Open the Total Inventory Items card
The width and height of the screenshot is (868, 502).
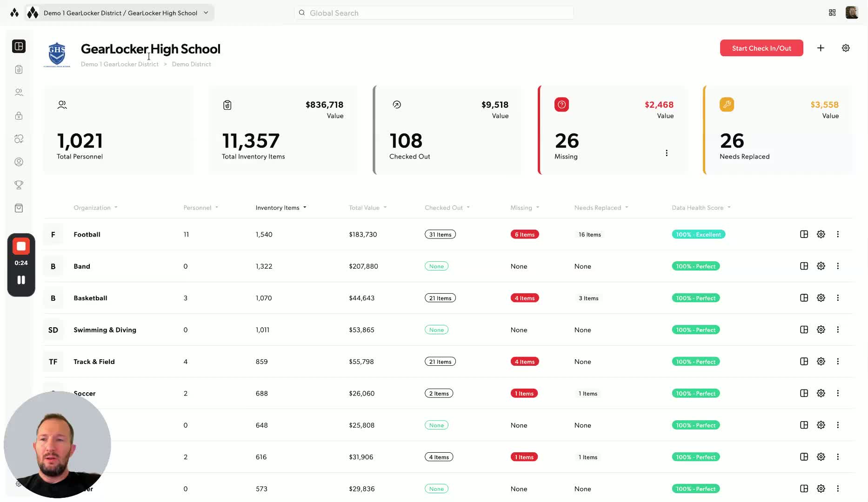(283, 130)
